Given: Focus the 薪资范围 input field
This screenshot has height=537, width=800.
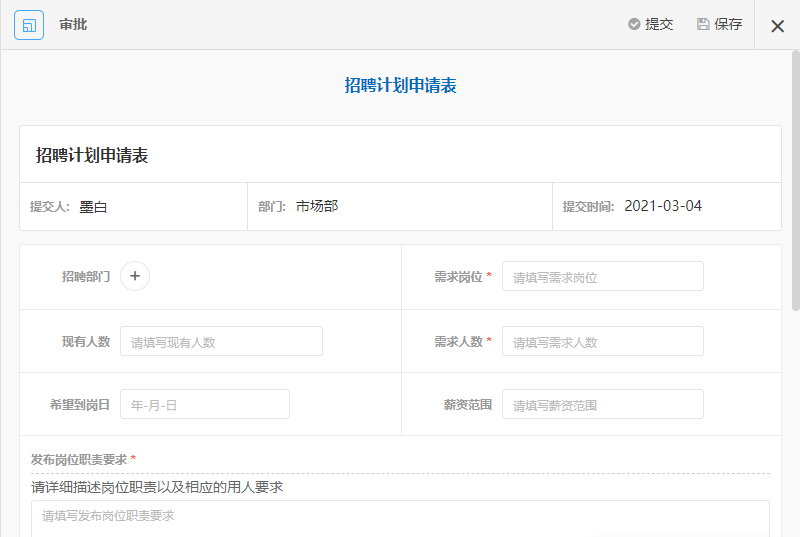Looking at the screenshot, I should (603, 404).
